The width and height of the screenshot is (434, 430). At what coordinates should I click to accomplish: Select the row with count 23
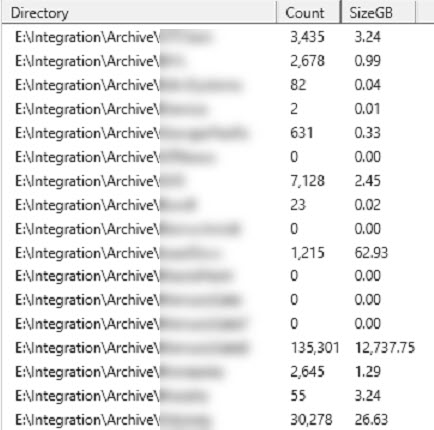coord(218,205)
